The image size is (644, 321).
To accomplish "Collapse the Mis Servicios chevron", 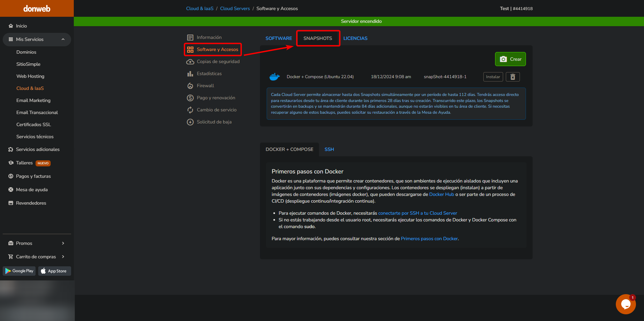I will pos(63,39).
